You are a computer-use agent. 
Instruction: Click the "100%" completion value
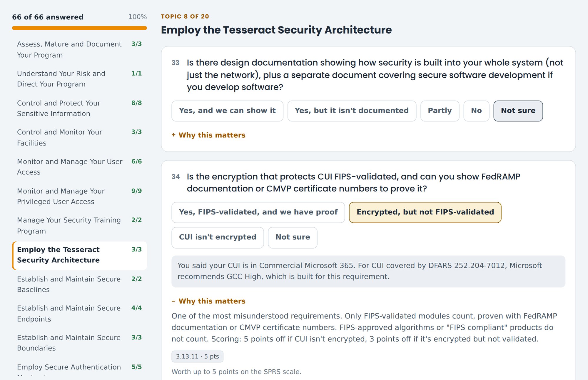(137, 17)
